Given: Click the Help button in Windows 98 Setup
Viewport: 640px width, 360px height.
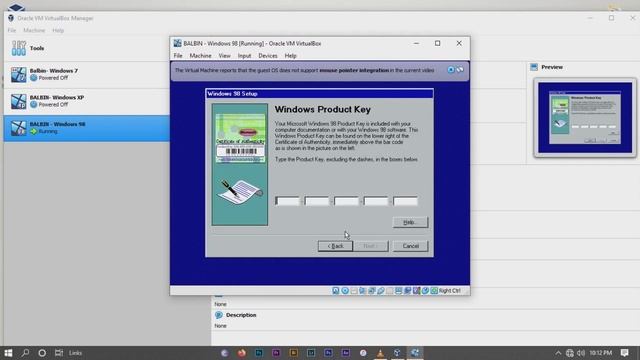Looking at the screenshot, I should (x=410, y=222).
